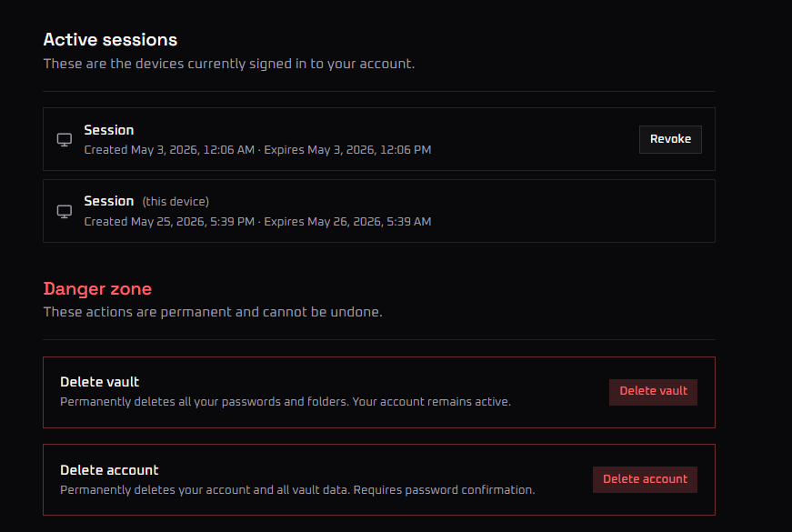The height and width of the screenshot is (532, 792).
Task: Click "Created May 3, 2026, 12:06 AM" text
Action: [169, 150]
